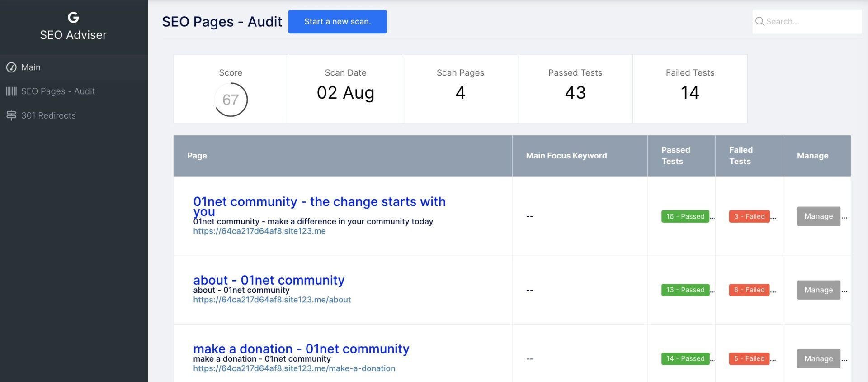Click the SEO Pages - Audit page heading
868x382 pixels.
222,22
